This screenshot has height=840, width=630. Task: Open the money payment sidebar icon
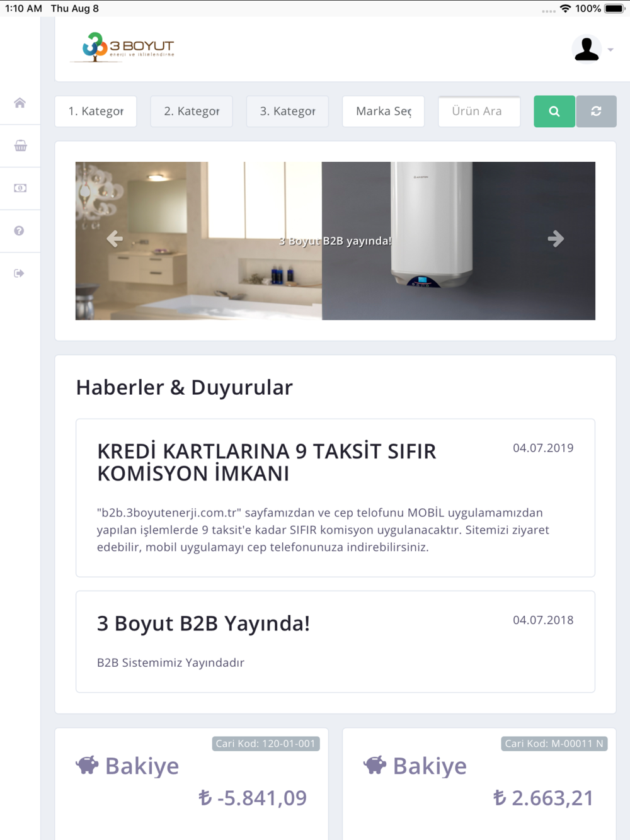pos(20,188)
